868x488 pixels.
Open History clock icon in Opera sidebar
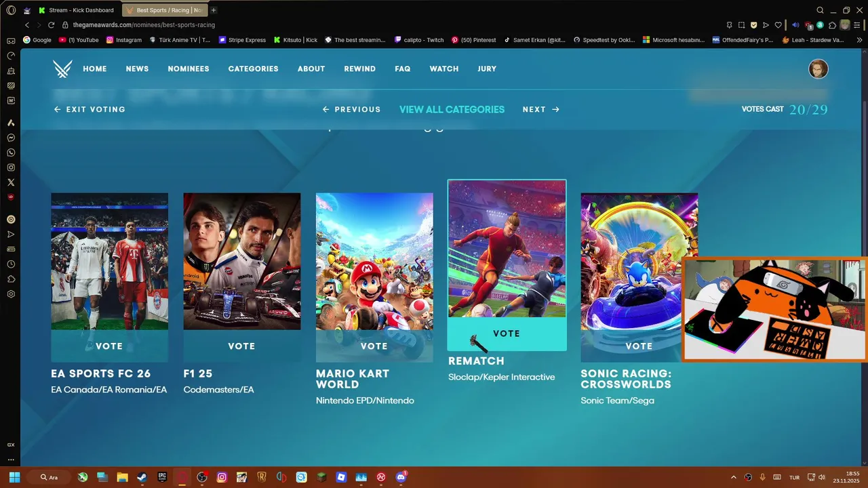11,264
